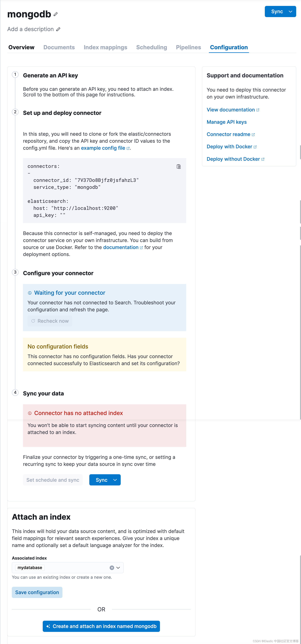The width and height of the screenshot is (301, 644).
Task: Click the Set schedule and sync button
Action: pyautogui.click(x=53, y=480)
